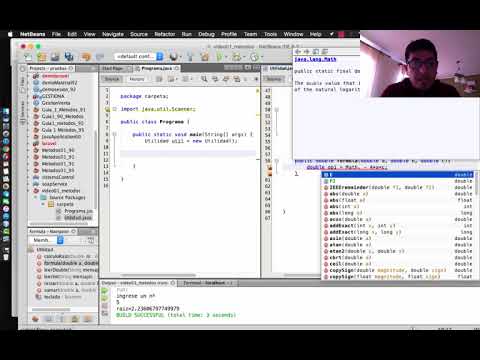
Task: Click the Debug Project toolbar icon
Action: (x=236, y=57)
